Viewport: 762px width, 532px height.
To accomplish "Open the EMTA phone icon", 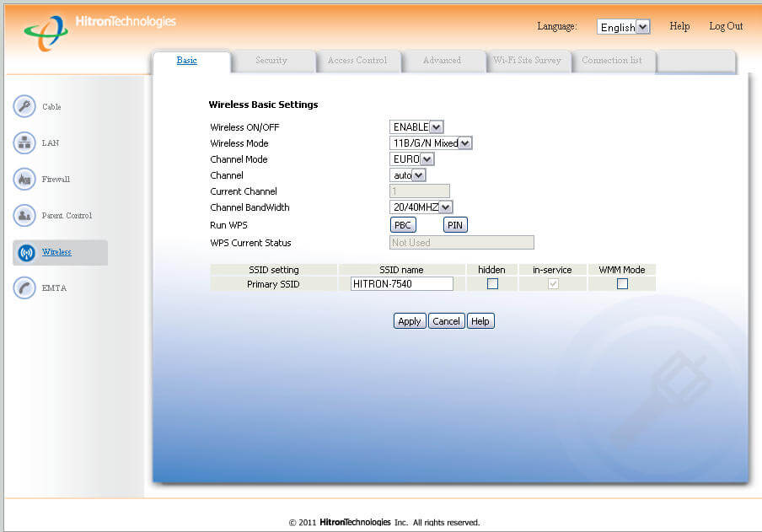I will pos(24,288).
